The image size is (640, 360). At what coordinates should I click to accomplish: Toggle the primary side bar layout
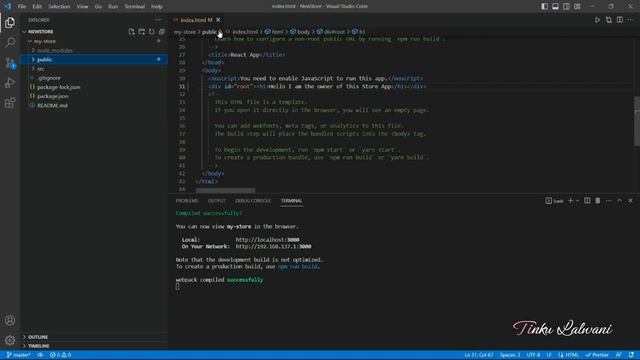click(544, 6)
